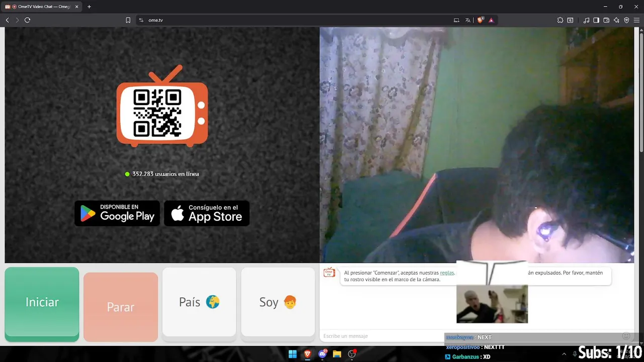Open Discord from the taskbar

click(x=322, y=354)
